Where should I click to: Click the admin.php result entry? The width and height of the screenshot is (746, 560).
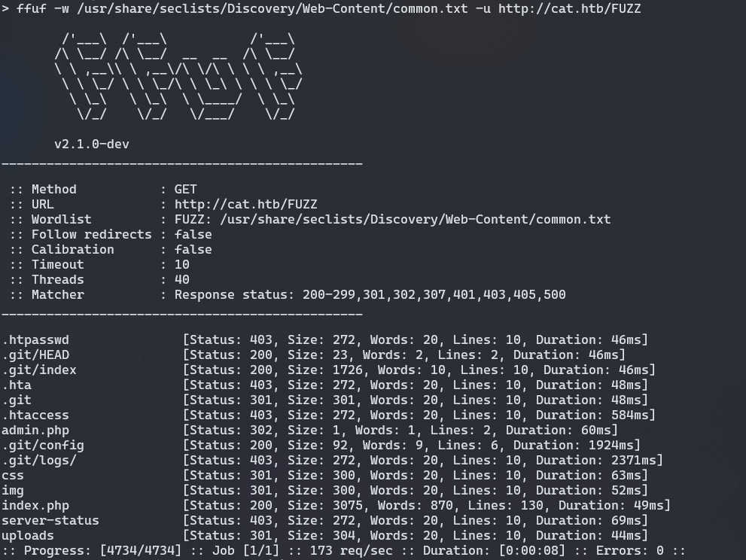tap(35, 430)
